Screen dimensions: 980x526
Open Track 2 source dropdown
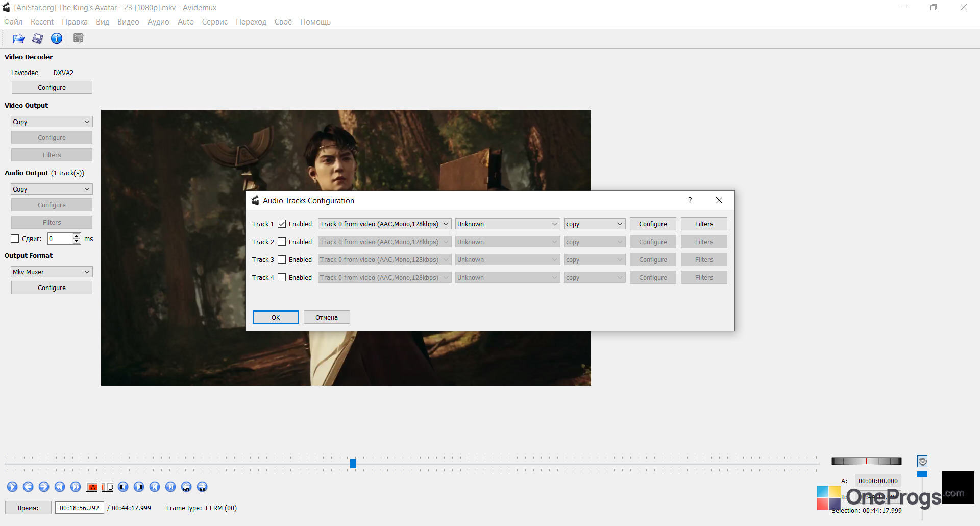coord(384,242)
